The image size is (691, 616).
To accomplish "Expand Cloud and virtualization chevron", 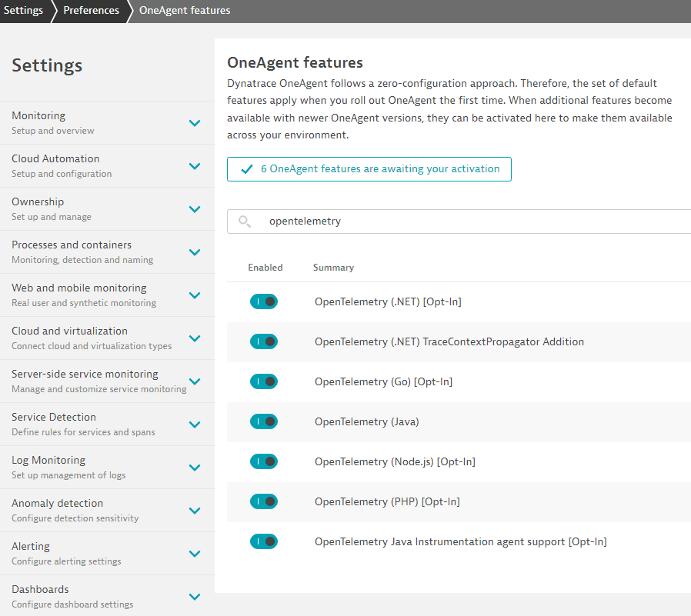I will (195, 338).
